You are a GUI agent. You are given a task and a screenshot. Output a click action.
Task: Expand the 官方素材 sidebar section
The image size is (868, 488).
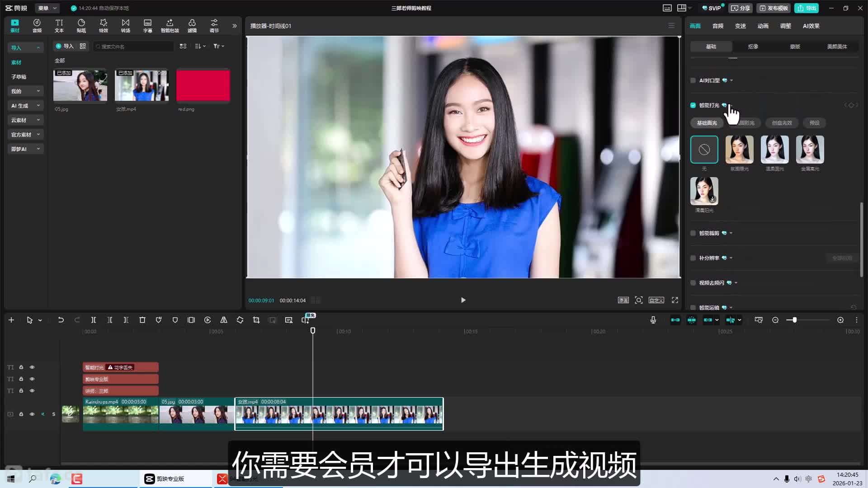click(x=25, y=135)
